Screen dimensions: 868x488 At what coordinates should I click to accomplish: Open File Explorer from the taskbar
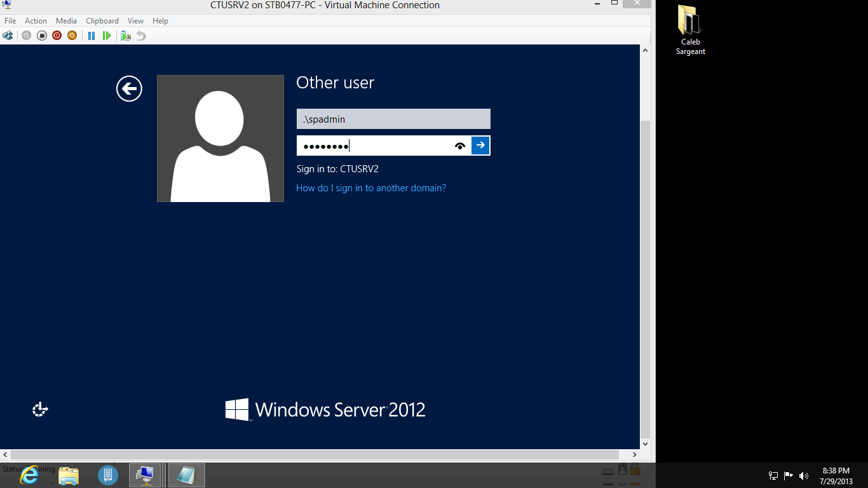[x=69, y=475]
